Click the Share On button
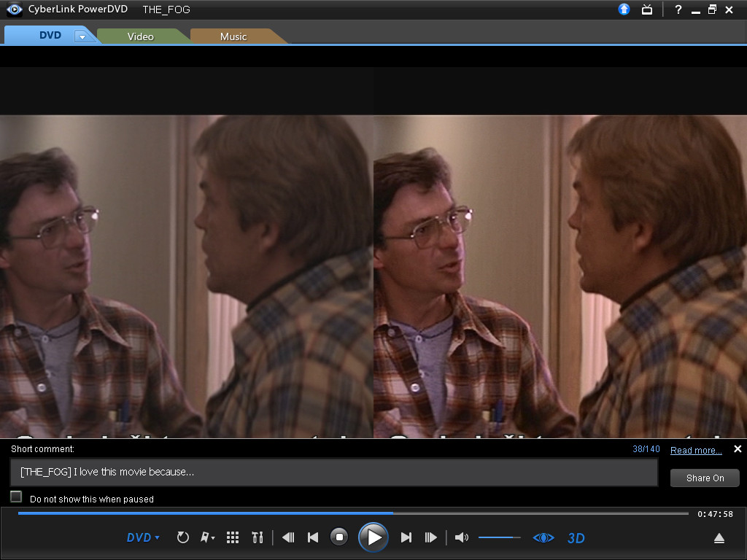 click(705, 478)
